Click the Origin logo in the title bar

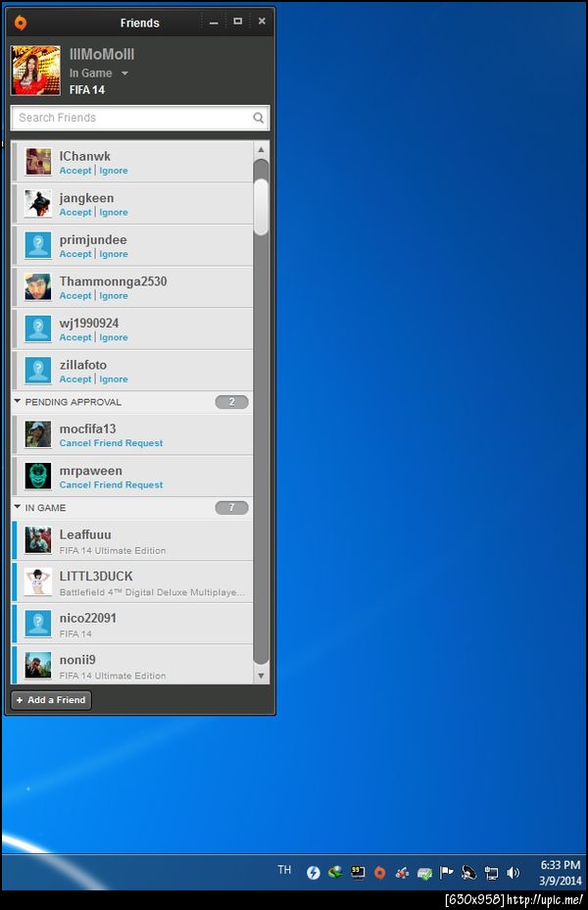click(x=20, y=23)
